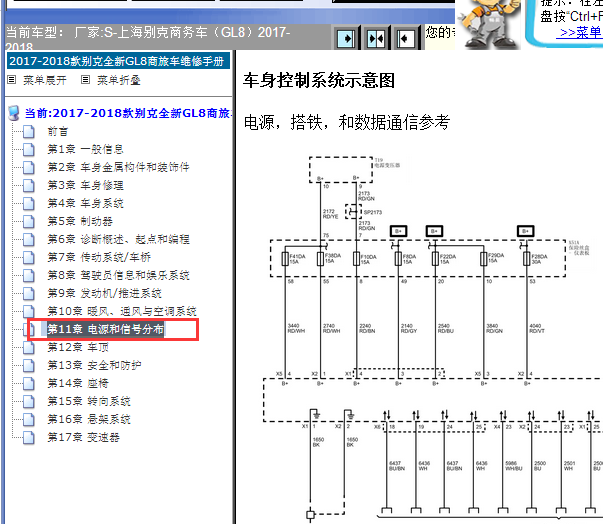Click the page icon beside 第12章
Screen dimensions: 603x524
pyautogui.click(x=28, y=348)
